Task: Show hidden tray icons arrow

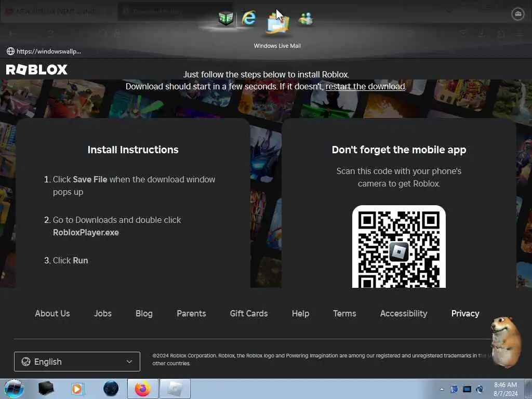Action: pyautogui.click(x=442, y=389)
